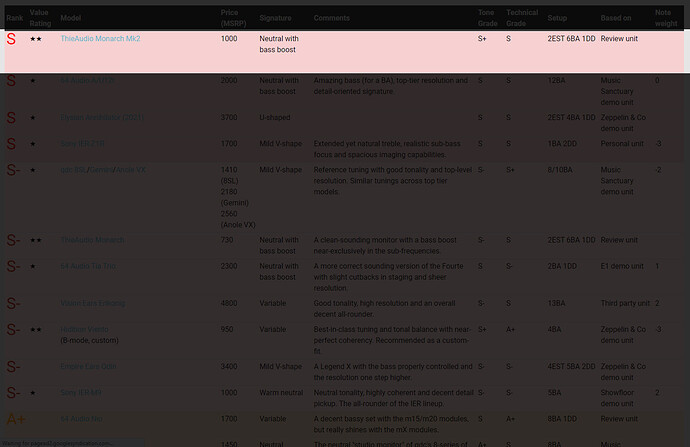The image size is (690, 447).
Task: Click 'A clean-sounding monitor' comment
Action: point(385,245)
